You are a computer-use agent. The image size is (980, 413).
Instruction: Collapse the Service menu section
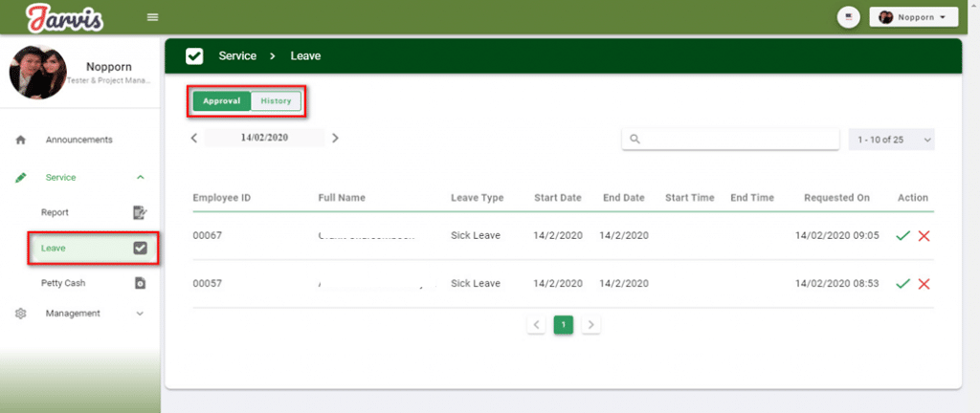point(141,177)
